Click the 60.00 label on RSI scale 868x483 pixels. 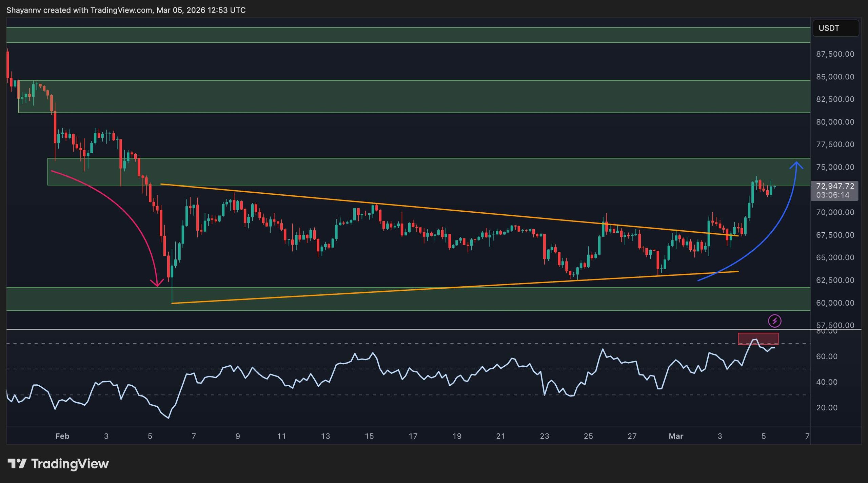(x=827, y=356)
